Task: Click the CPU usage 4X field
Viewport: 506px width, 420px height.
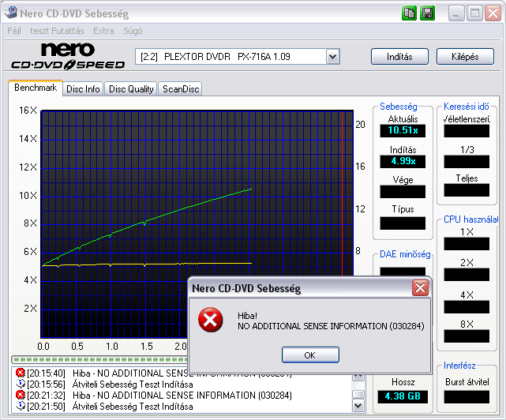Action: click(467, 307)
